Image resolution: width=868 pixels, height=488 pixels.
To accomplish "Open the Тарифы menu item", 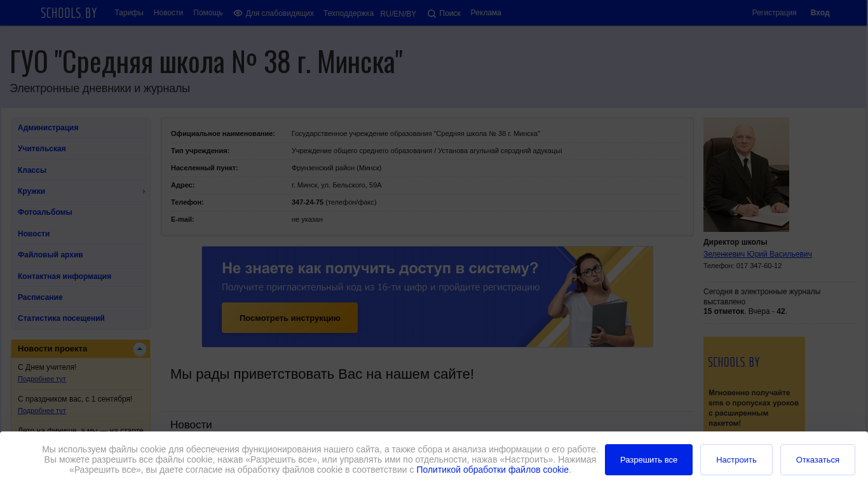I will (129, 13).
